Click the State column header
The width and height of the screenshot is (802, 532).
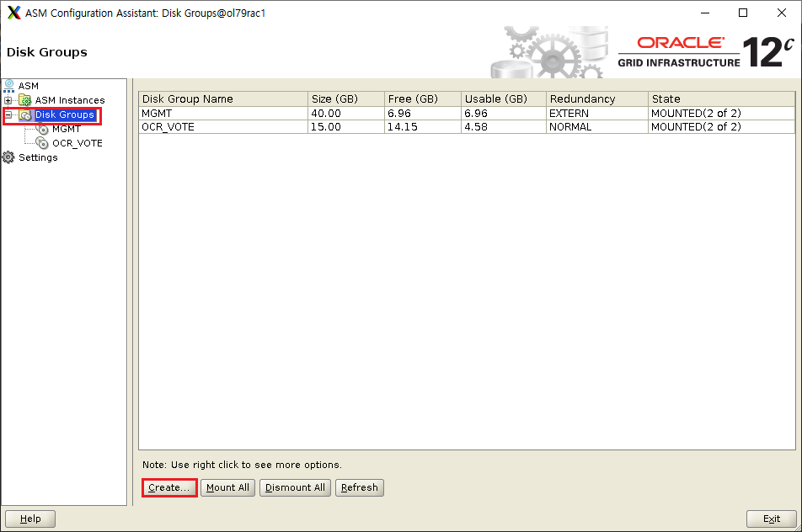click(722, 98)
